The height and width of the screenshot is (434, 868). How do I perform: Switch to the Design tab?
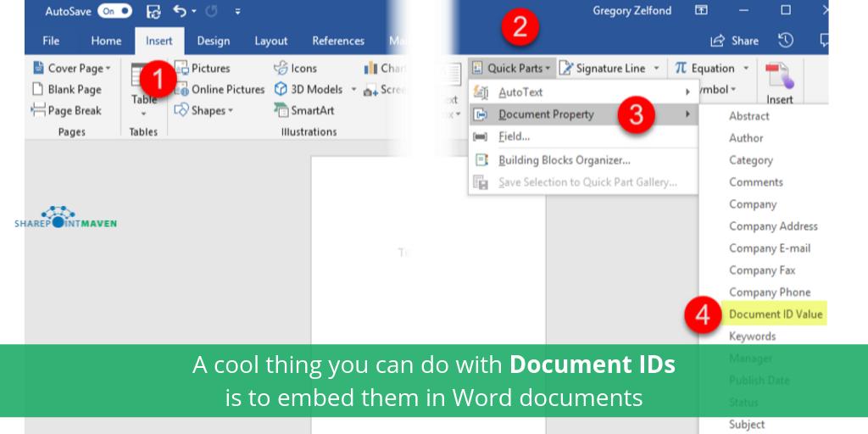click(x=213, y=41)
